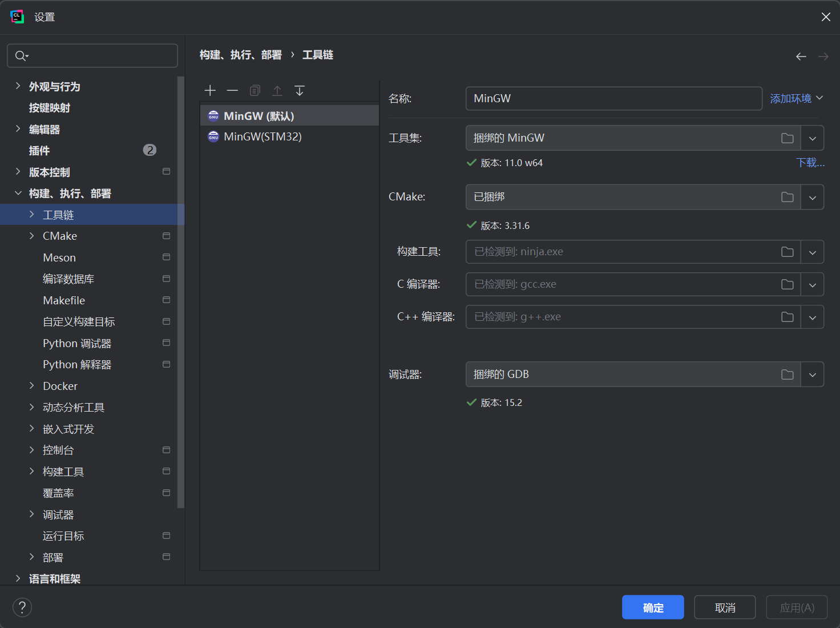Expand the 编辑器 section
Viewport: 840px width, 628px height.
(18, 129)
